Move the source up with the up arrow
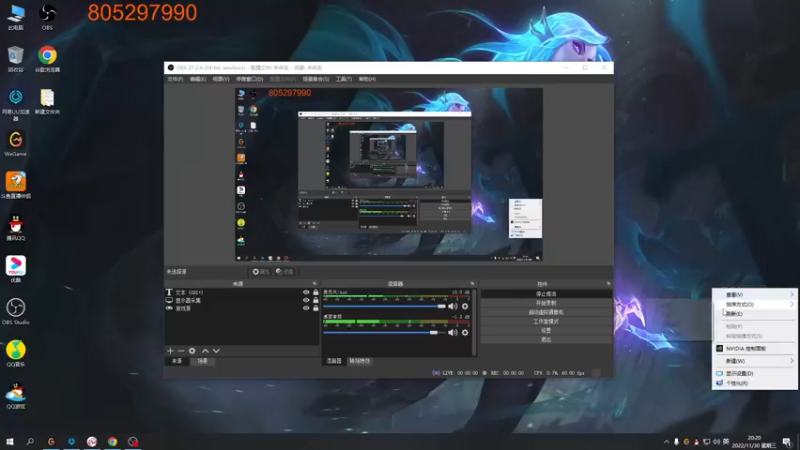 205,351
